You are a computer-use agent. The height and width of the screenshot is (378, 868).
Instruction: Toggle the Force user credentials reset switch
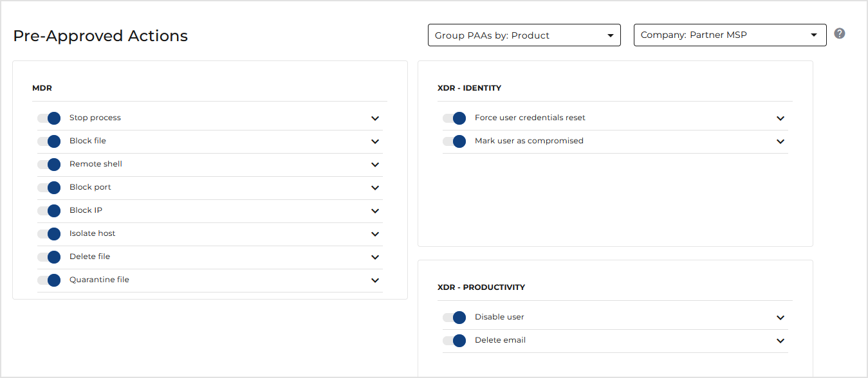click(x=454, y=118)
